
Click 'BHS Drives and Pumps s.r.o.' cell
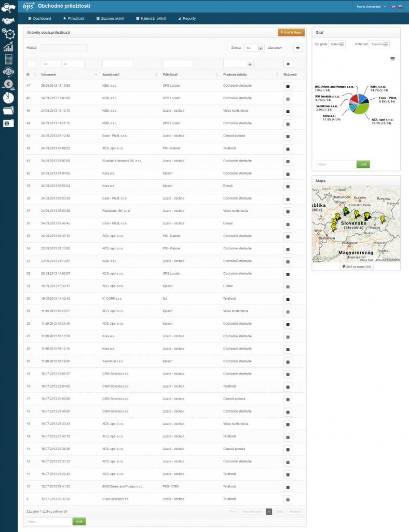pyautogui.click(x=122, y=486)
